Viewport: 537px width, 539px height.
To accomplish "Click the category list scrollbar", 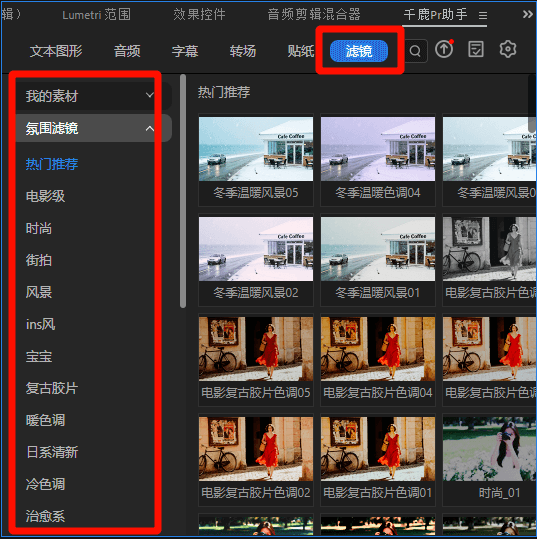I will pos(183,191).
